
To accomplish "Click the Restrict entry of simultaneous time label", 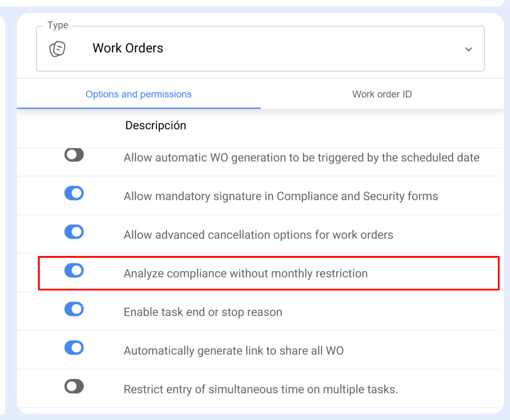I will (261, 389).
